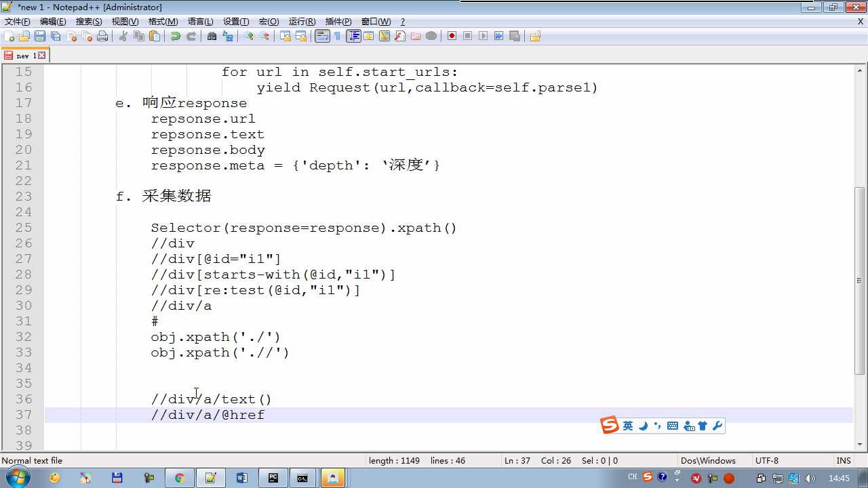Click the 'Ln : 37' status bar entry
Viewport: 868px width, 488px height.
tap(517, 461)
